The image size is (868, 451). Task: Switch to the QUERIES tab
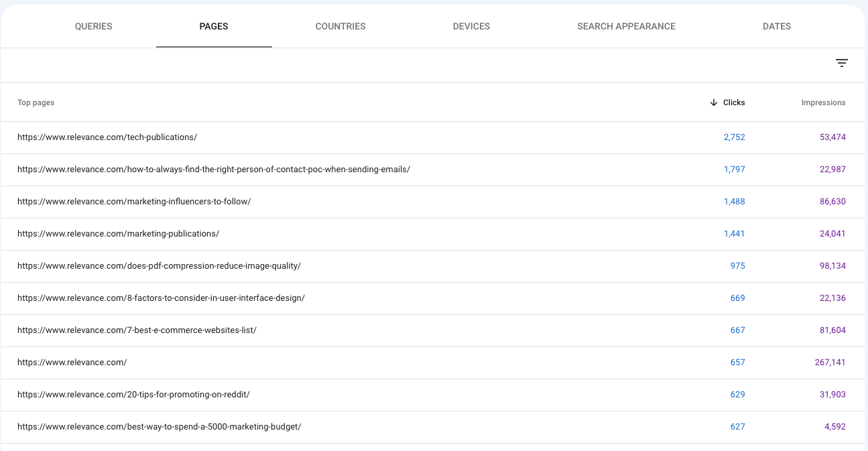coord(93,26)
